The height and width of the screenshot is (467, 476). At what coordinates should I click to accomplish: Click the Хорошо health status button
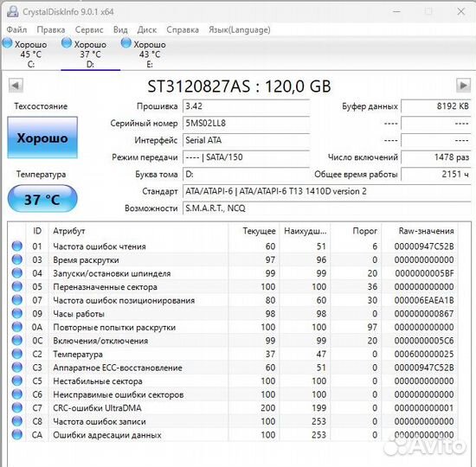pos(42,138)
